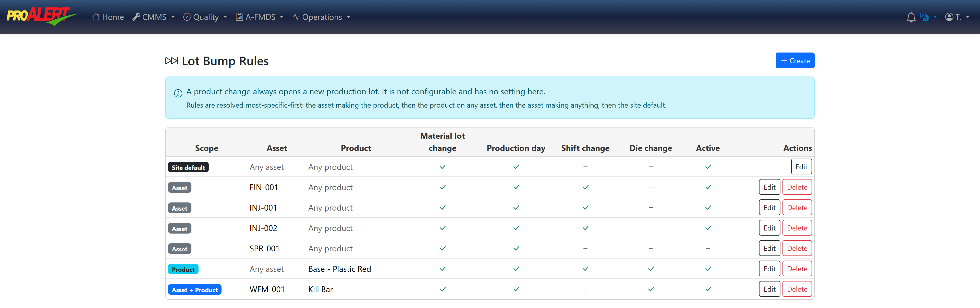Edit the SPR-001 rule
The width and height of the screenshot is (980, 308).
click(x=769, y=248)
